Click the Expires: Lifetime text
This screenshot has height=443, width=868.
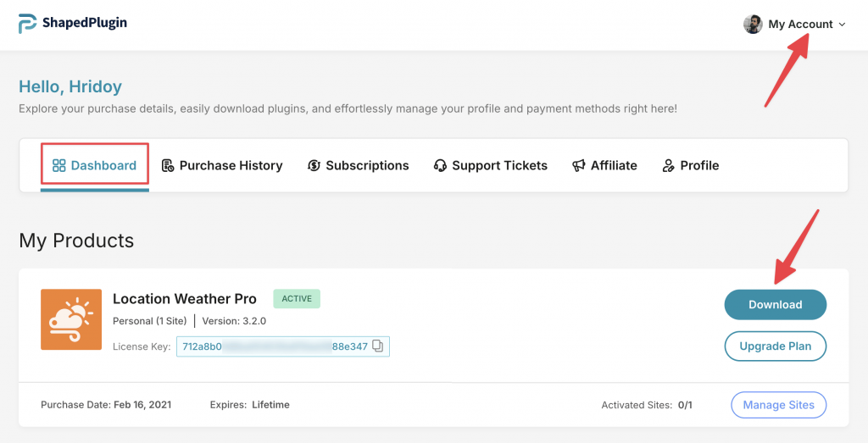tap(250, 405)
